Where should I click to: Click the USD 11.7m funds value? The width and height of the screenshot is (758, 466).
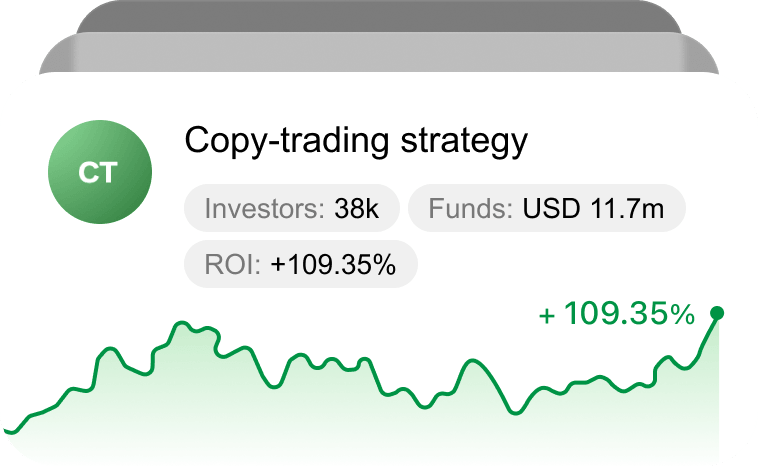click(593, 210)
